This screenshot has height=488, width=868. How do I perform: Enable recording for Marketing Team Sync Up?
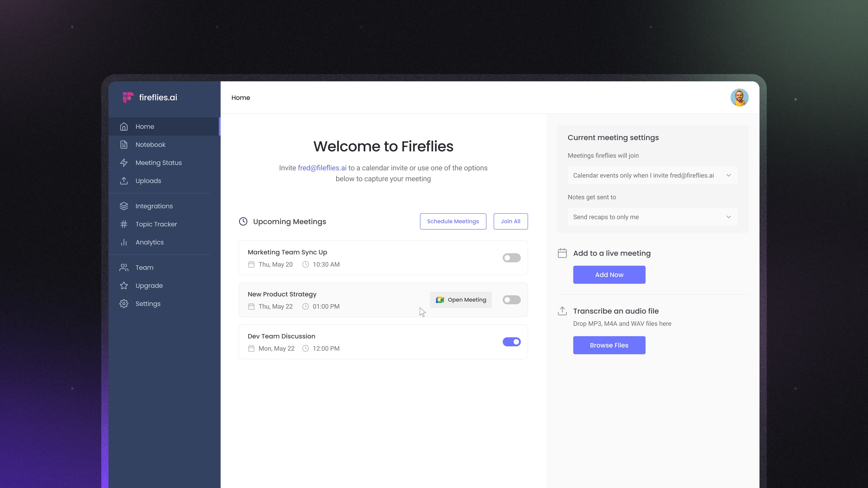(512, 258)
